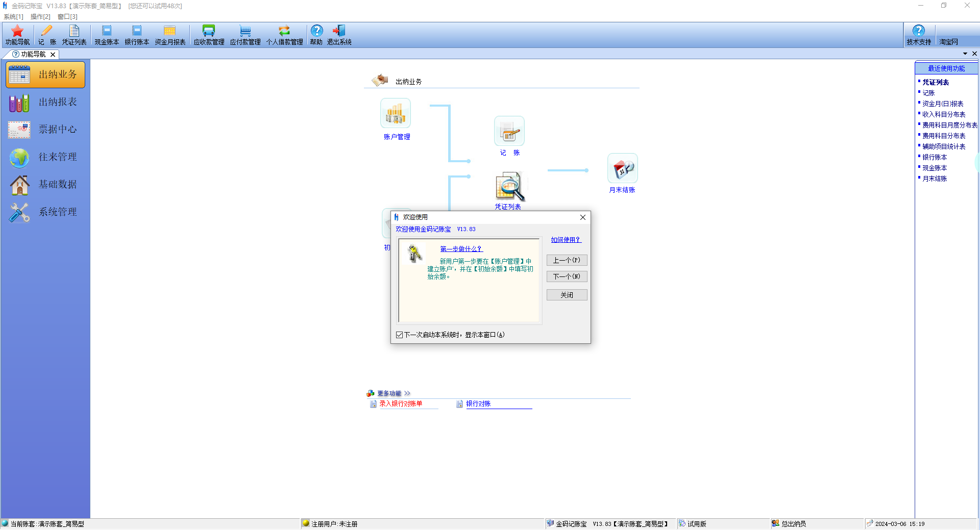Click 下一个(N) button in welcome dialog
The width and height of the screenshot is (980, 530).
tap(567, 276)
